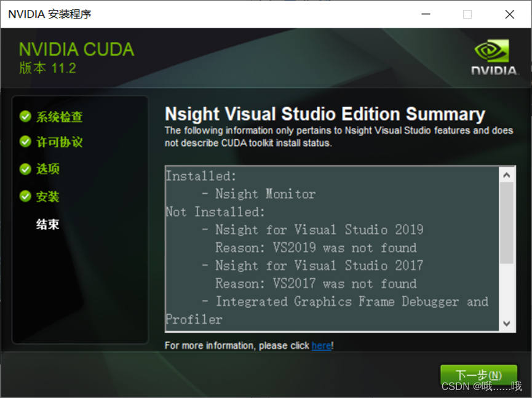The height and width of the screenshot is (398, 532).
Task: Minimize the NVIDIA 安装程序 window
Action: [x=426, y=14]
